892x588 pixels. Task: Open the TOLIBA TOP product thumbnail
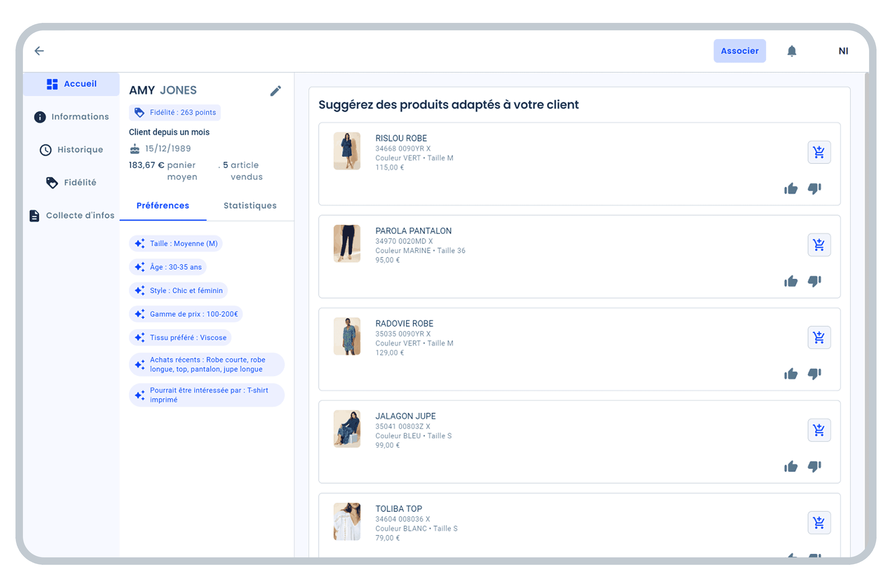pos(347,522)
